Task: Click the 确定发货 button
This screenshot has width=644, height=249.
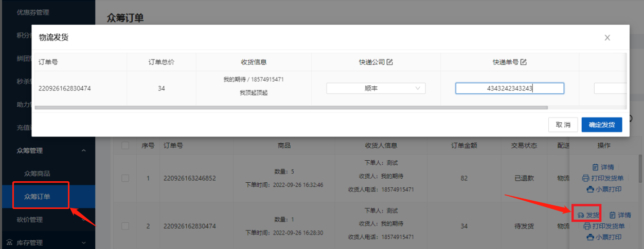Action: tap(601, 125)
